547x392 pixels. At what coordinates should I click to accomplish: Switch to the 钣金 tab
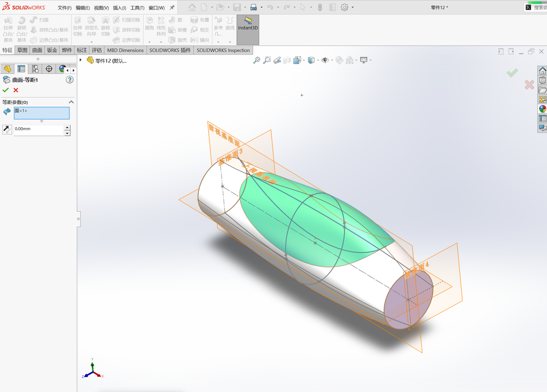coord(52,50)
